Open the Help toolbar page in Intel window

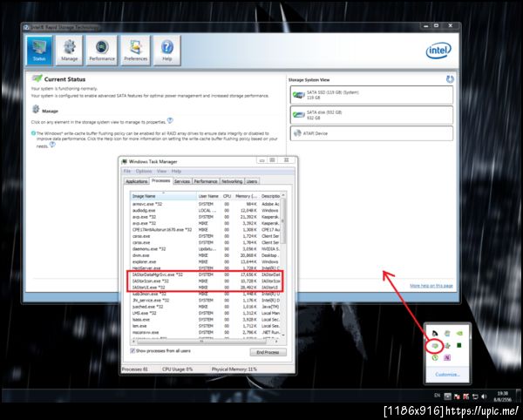tap(166, 51)
